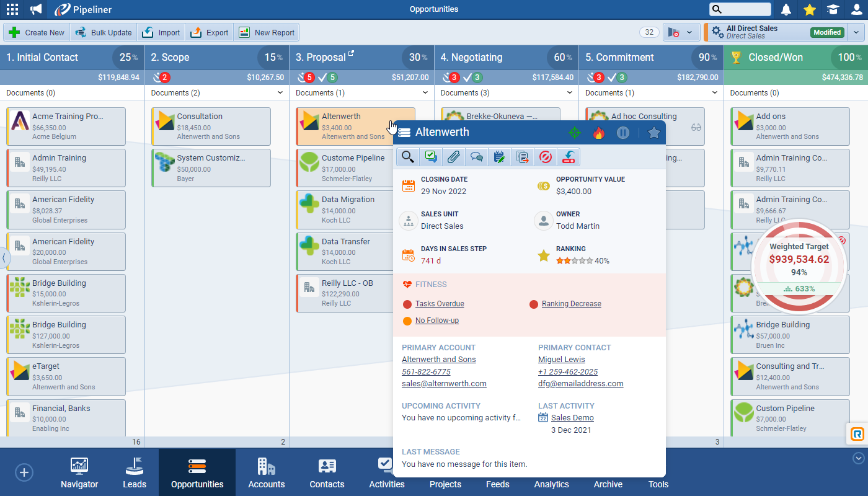Open the app grid launcher icon
The image size is (868, 496).
coord(12,9)
